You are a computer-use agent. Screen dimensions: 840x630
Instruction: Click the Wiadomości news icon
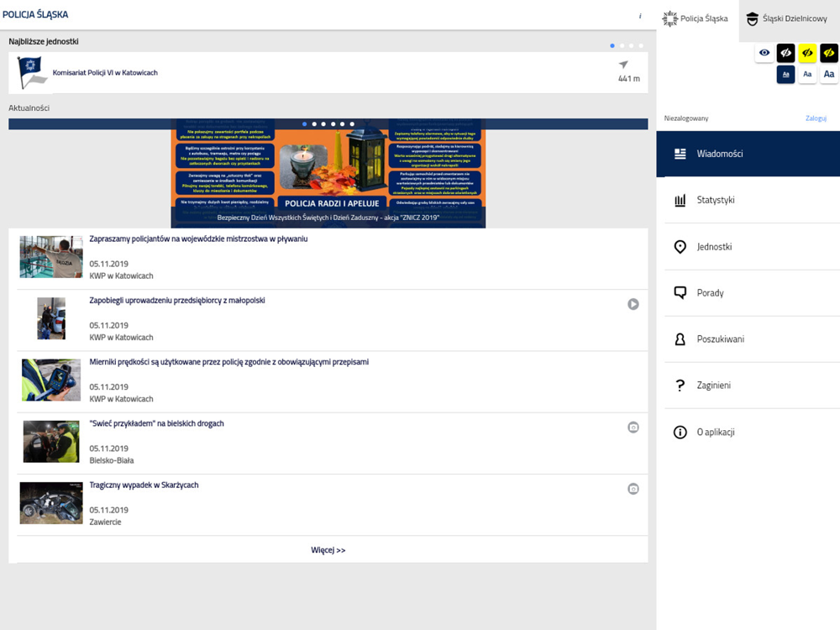tap(680, 154)
